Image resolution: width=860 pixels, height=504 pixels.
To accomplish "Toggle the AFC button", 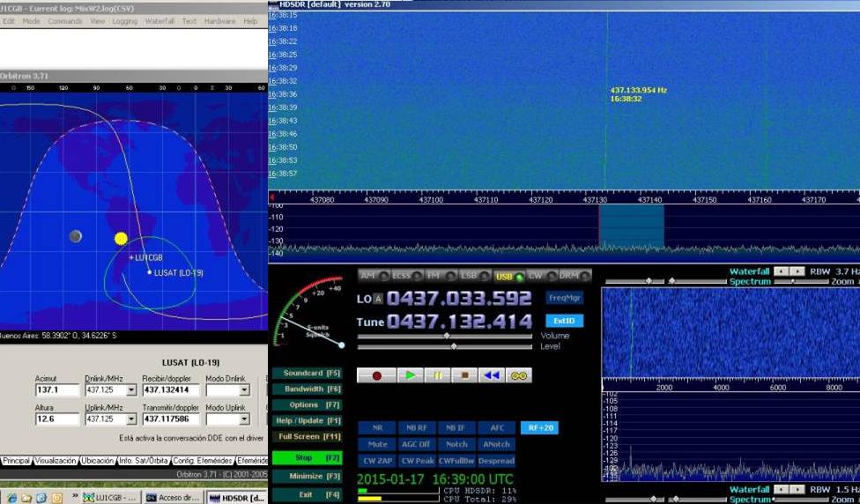I will (x=496, y=427).
